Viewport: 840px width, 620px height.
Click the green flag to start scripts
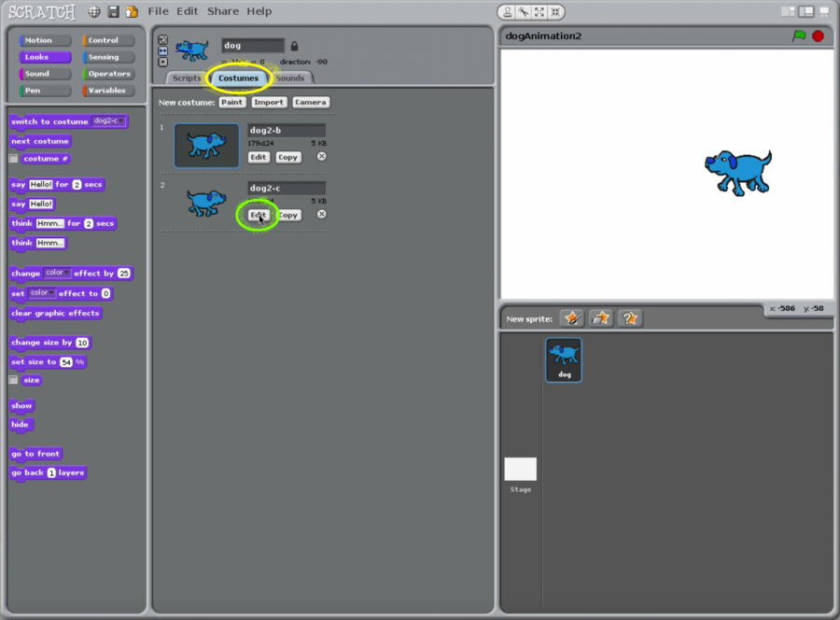coord(798,36)
